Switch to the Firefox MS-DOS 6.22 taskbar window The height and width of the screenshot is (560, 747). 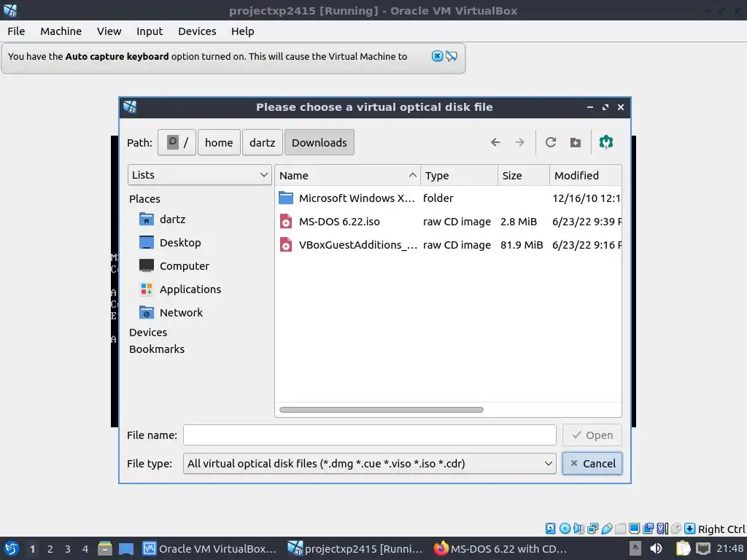(x=500, y=548)
